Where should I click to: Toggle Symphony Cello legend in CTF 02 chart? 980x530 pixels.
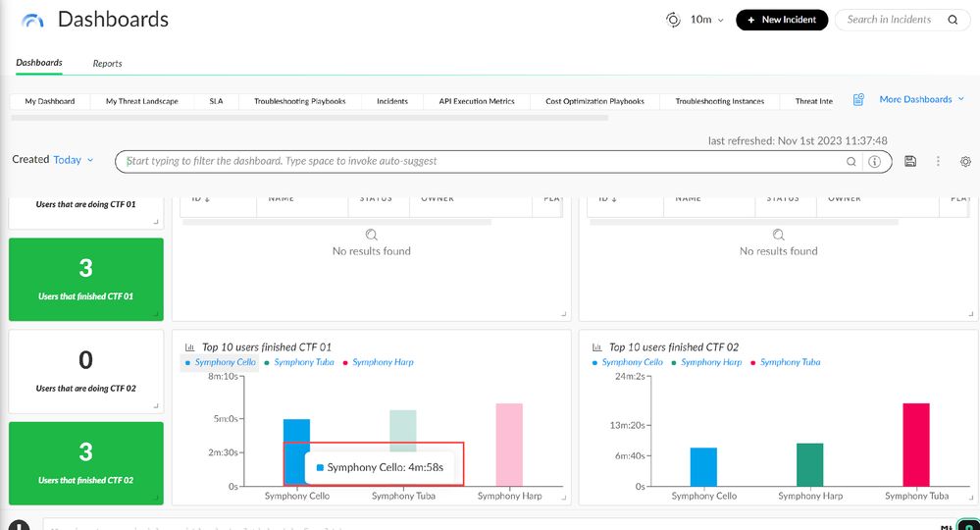click(x=633, y=362)
